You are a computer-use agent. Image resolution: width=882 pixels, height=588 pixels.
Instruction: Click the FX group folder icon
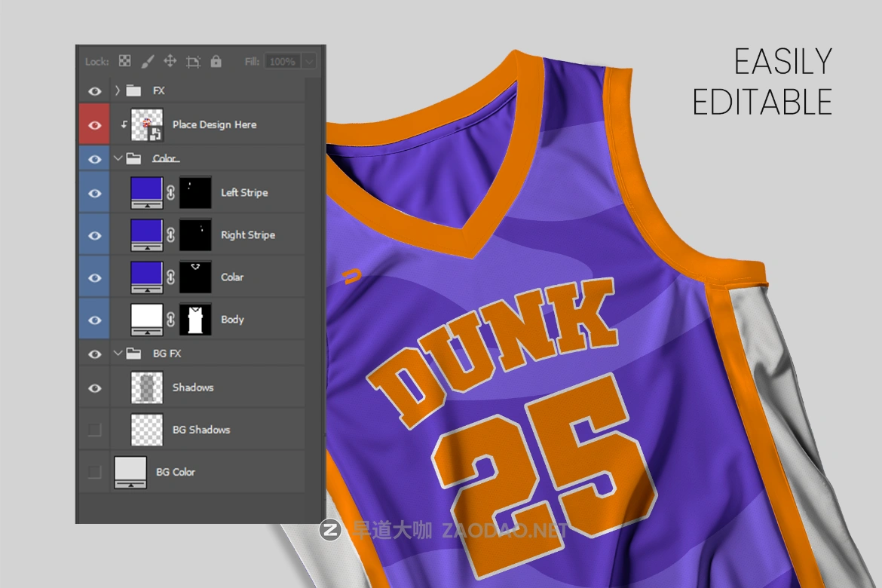pos(133,90)
